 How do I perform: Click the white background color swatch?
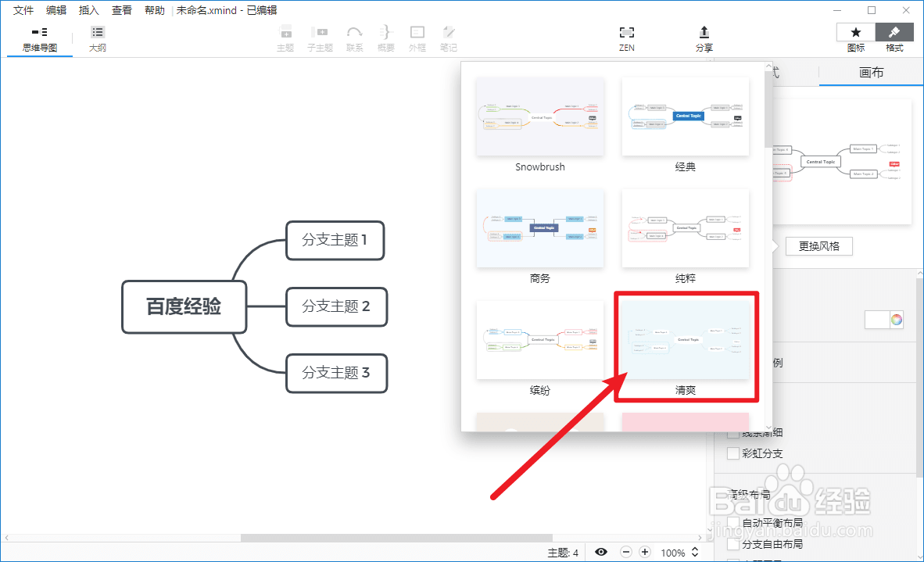pos(877,320)
